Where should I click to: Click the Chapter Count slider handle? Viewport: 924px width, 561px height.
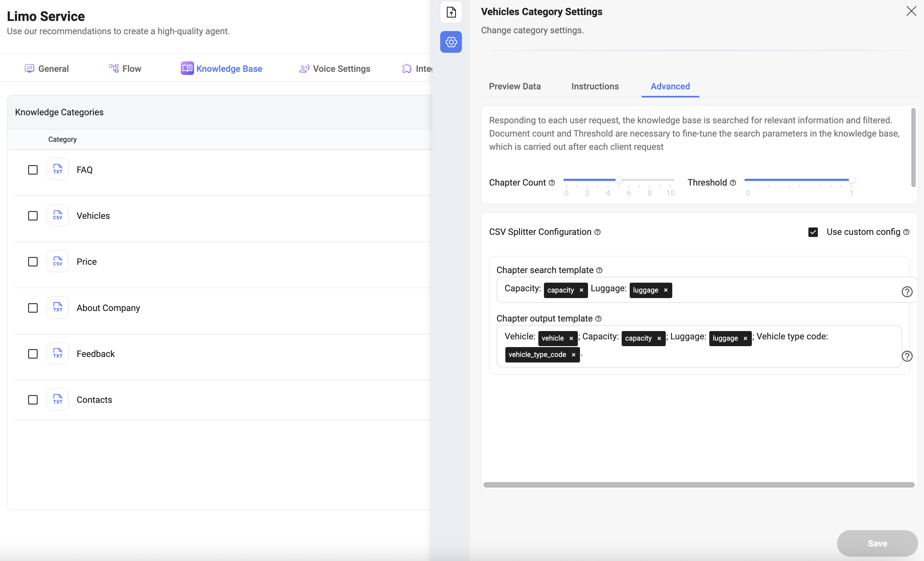619,180
